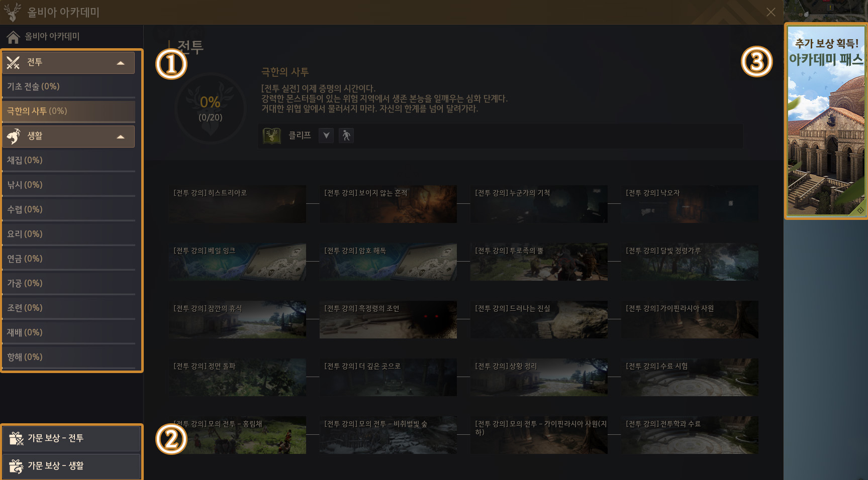Click the deer book icon beside 클리프
Viewport: 868px width, 480px height.
[x=272, y=136]
